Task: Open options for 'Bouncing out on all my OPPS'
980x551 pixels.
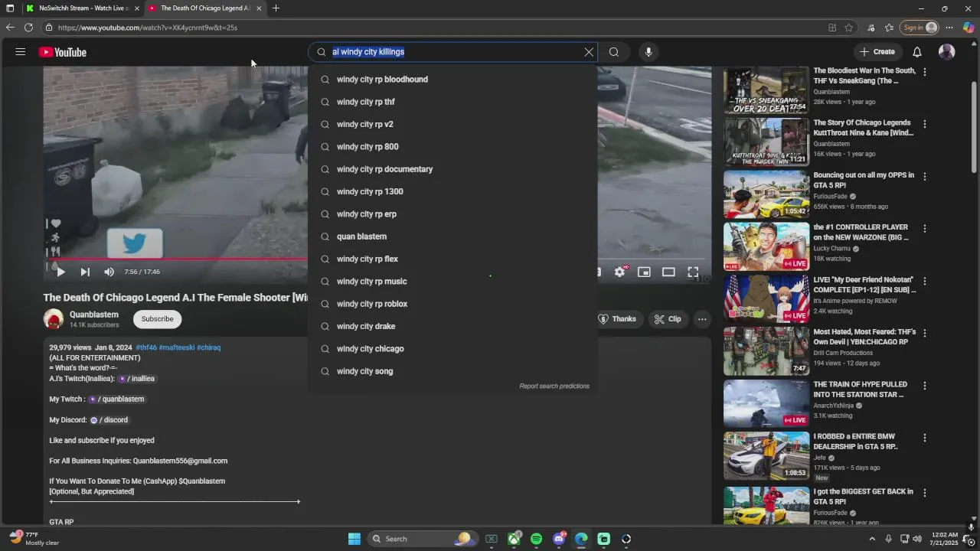Action: pos(925,176)
